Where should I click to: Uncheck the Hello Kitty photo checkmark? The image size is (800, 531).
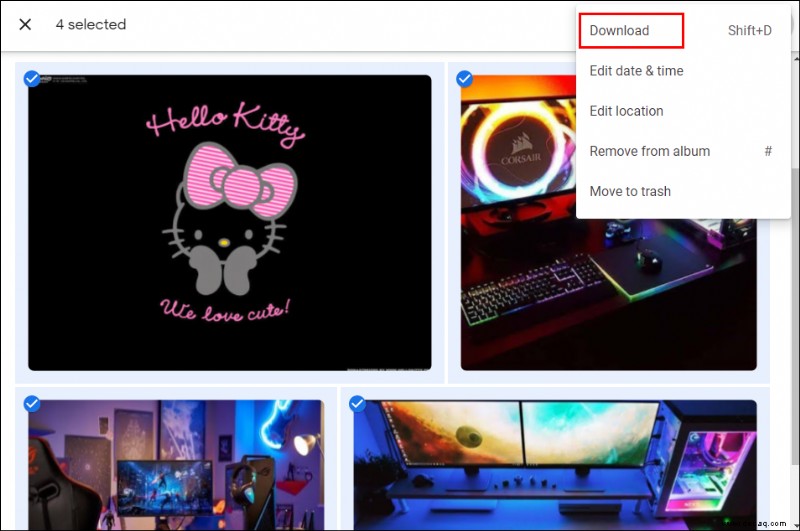[32, 79]
